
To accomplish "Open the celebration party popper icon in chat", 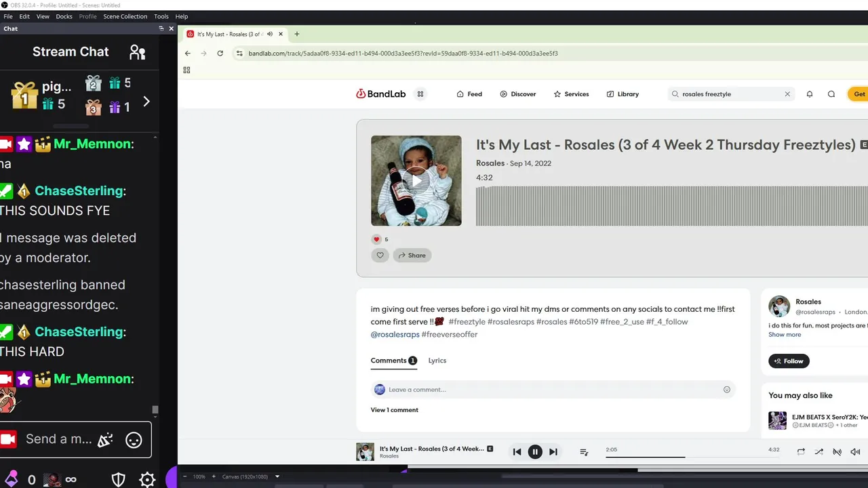I will (105, 440).
